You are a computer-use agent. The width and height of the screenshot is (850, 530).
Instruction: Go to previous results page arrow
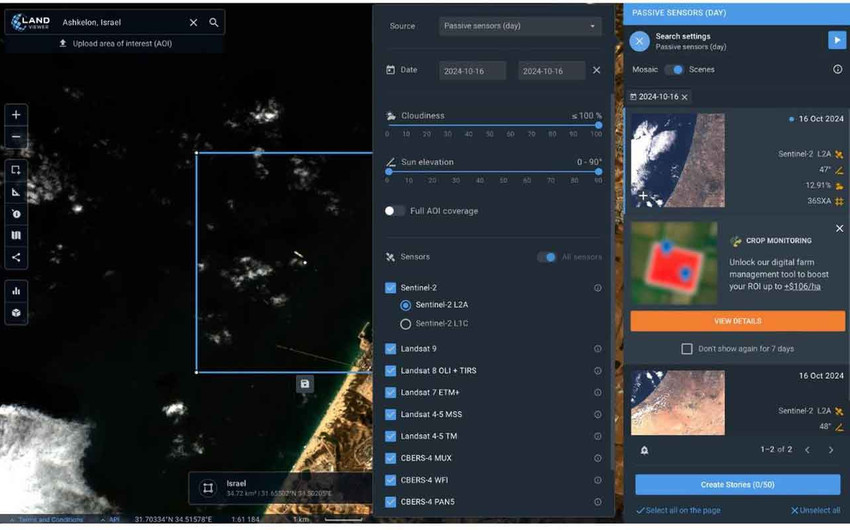point(807,450)
